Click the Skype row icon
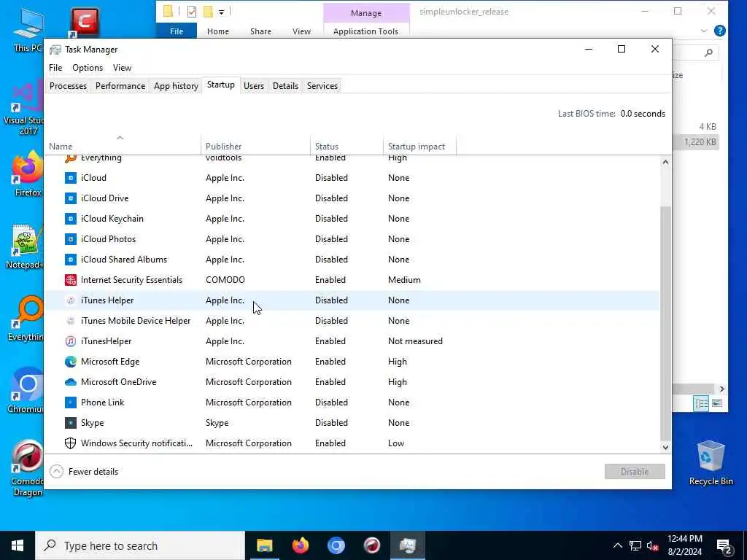This screenshot has height=560, width=747. [x=71, y=423]
